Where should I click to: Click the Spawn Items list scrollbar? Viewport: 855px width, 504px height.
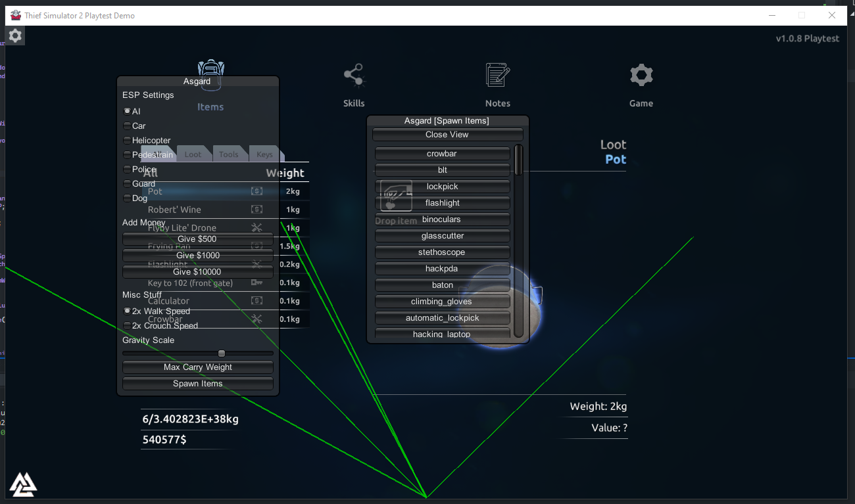(518, 160)
